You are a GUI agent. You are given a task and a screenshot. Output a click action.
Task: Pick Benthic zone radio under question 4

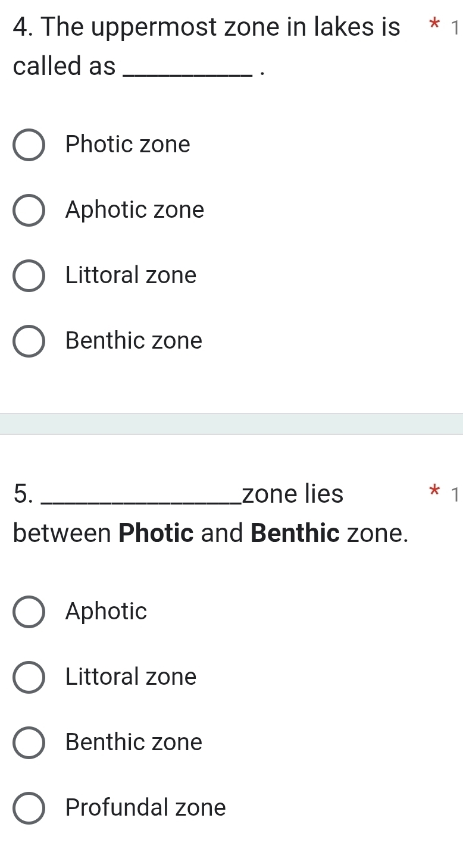[x=29, y=341]
